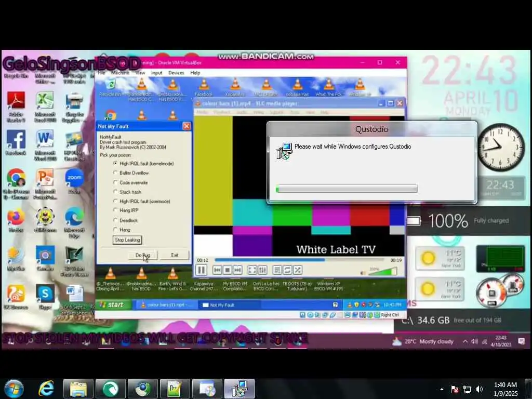Open Google Chrome host desktop shortcut
The height and width of the screenshot is (399, 532).
(16, 183)
